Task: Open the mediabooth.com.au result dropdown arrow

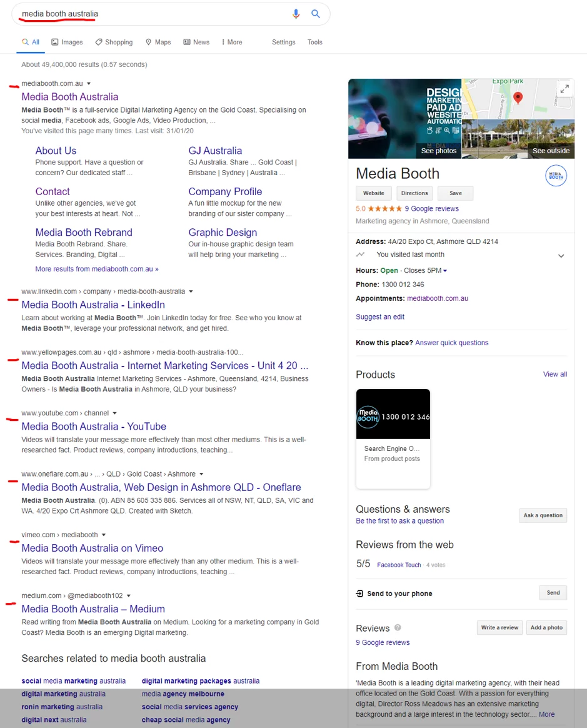Action: 89,84
